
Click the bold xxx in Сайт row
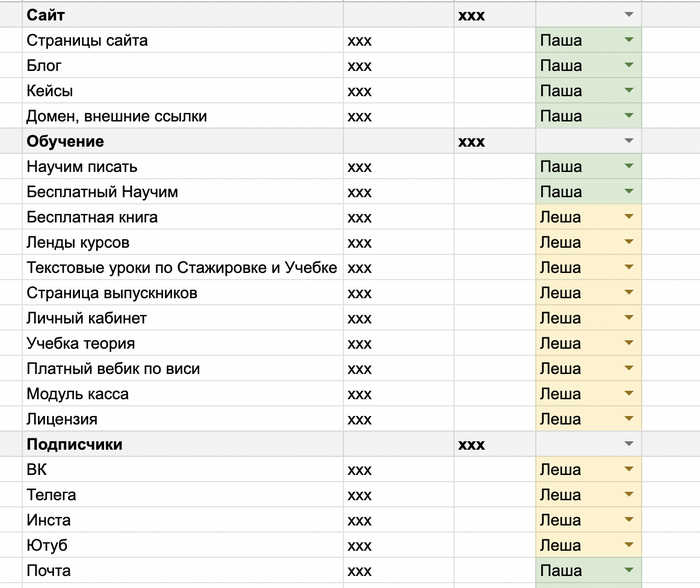point(472,15)
